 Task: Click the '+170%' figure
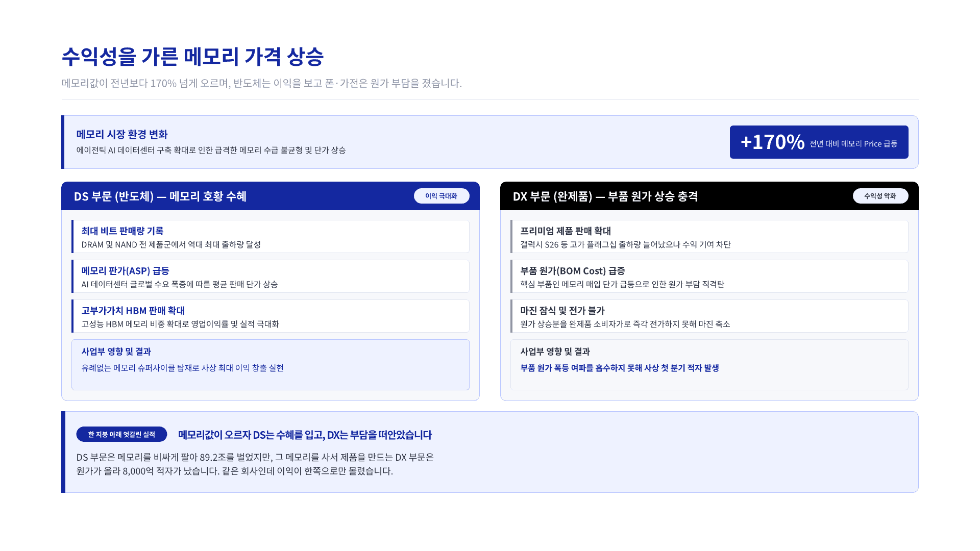pos(772,142)
